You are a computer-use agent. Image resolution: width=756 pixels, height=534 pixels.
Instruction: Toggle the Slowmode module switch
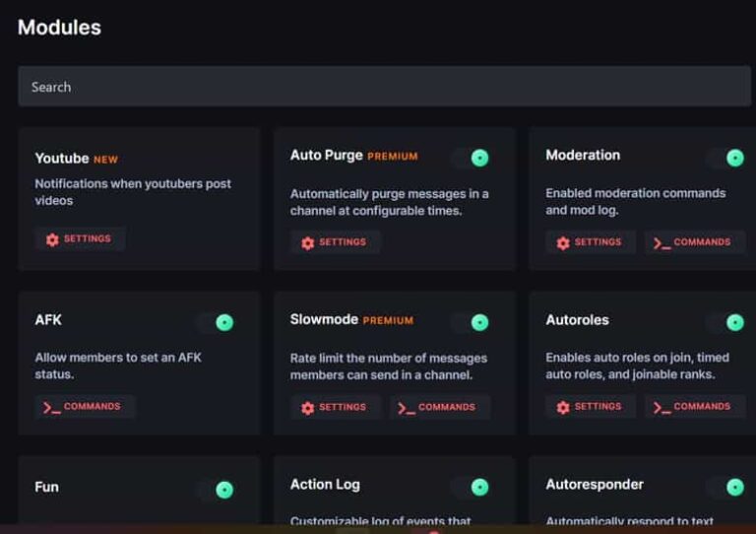(471, 322)
